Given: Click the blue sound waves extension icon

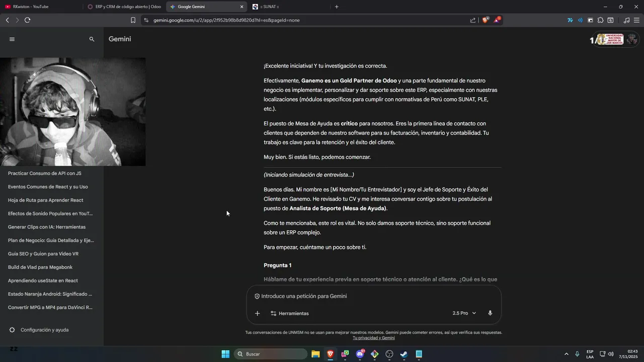Looking at the screenshot, I should (x=580, y=20).
